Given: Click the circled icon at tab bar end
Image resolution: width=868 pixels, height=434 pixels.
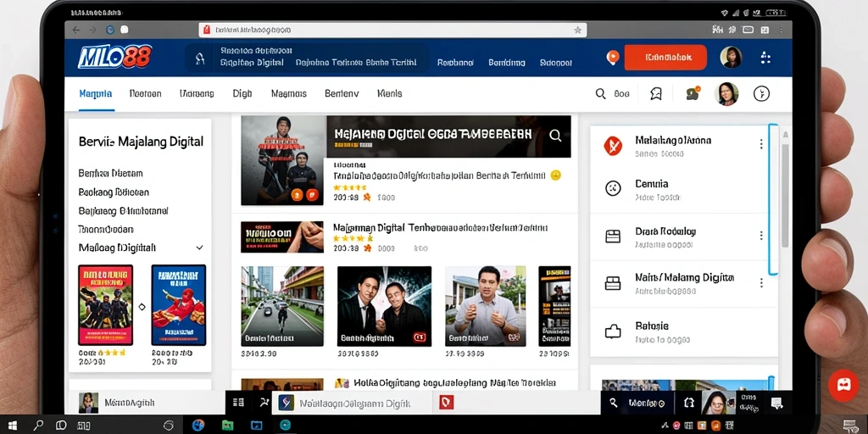Looking at the screenshot, I should pos(762,93).
